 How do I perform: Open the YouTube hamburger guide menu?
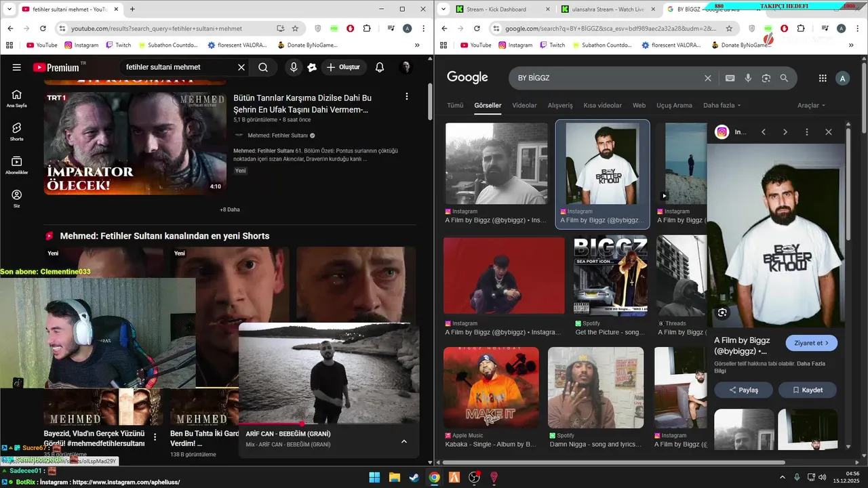coord(17,67)
